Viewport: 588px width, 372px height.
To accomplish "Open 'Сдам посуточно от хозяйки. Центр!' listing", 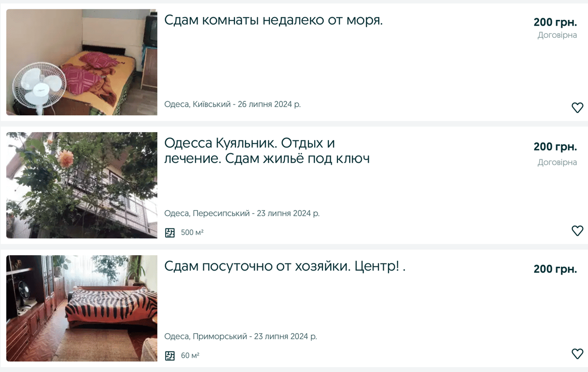I will point(285,266).
